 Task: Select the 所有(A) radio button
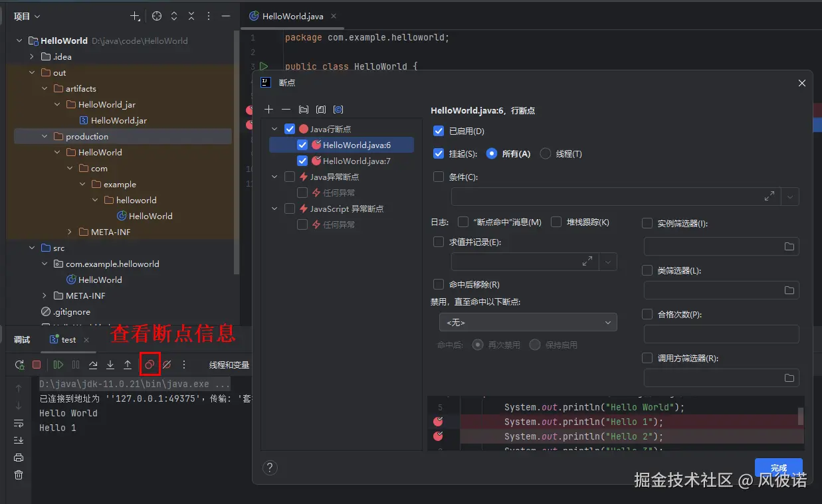click(492, 153)
